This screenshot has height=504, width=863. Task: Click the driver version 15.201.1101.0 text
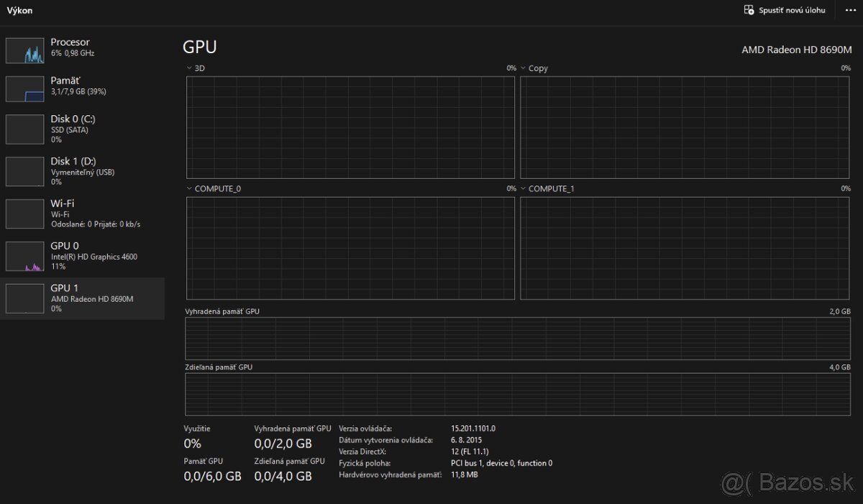click(x=475, y=428)
